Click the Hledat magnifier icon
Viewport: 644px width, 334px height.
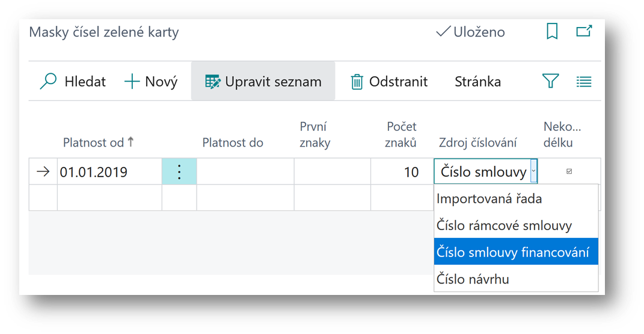[48, 82]
